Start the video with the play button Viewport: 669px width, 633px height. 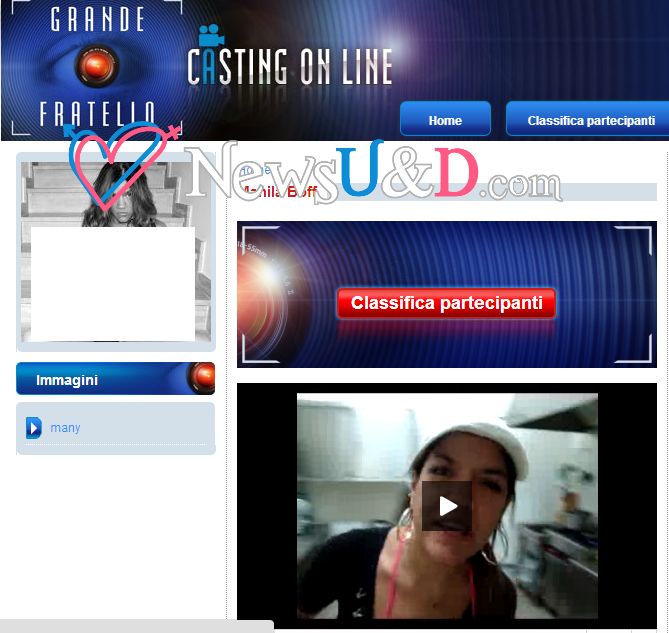coord(447,506)
